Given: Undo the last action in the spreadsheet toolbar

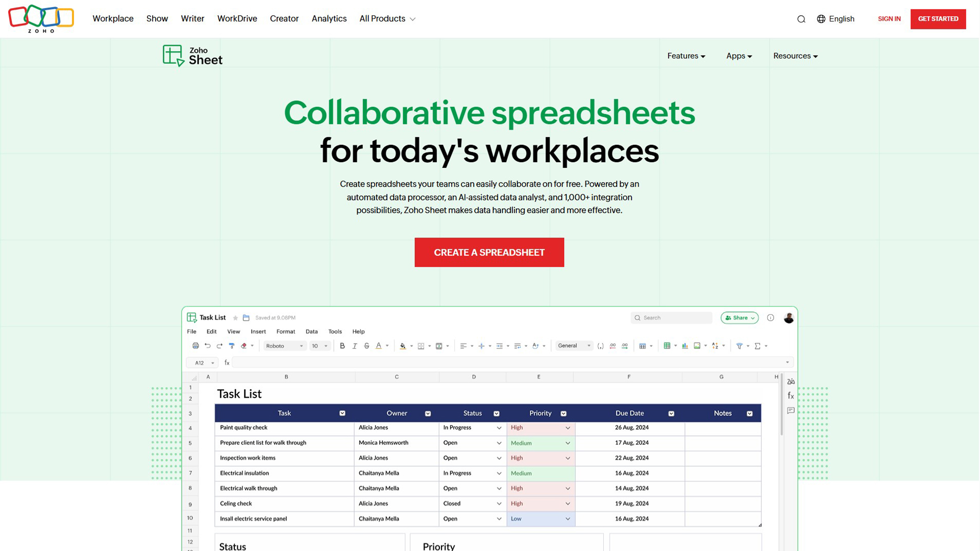Looking at the screenshot, I should [208, 346].
